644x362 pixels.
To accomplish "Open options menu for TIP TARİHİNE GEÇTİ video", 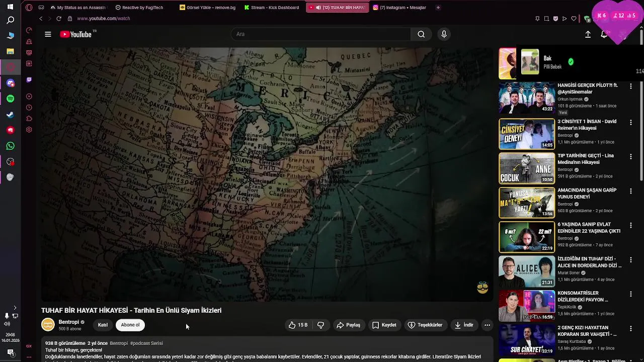I will (x=630, y=157).
